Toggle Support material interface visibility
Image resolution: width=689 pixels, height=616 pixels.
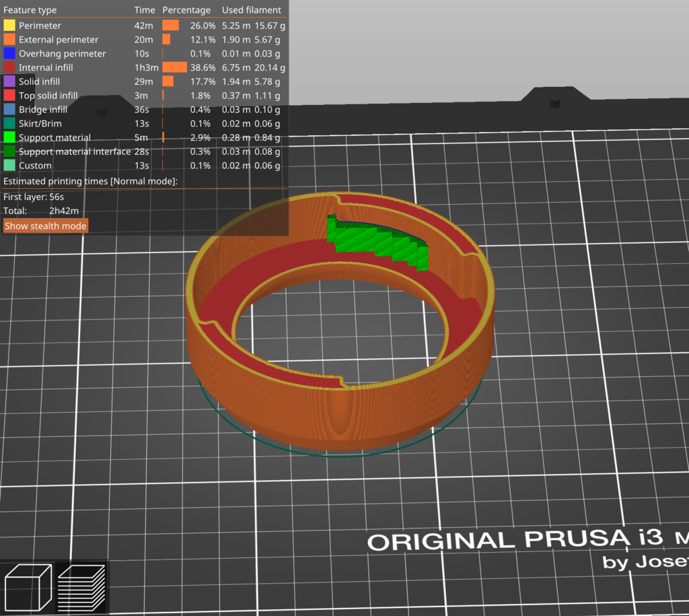(74, 151)
